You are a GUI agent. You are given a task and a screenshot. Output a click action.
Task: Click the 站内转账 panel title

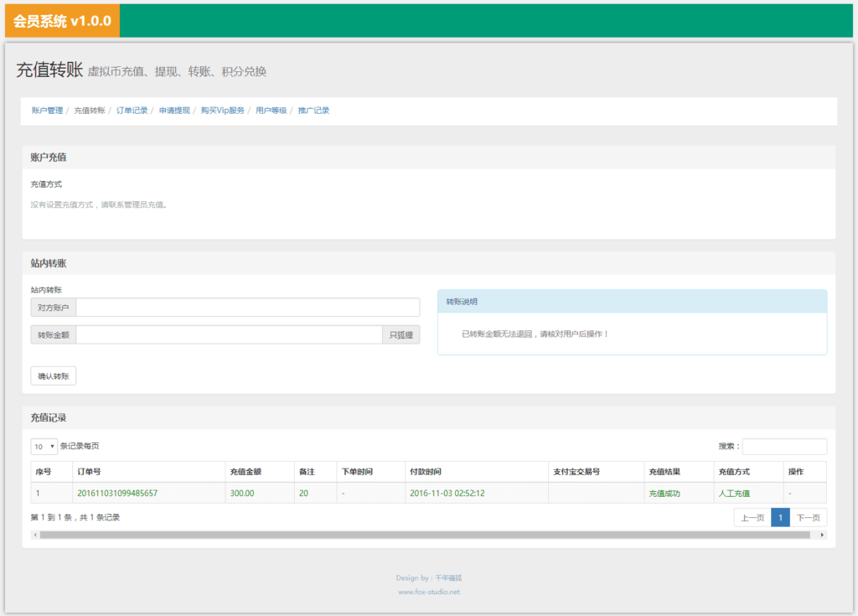[48, 263]
